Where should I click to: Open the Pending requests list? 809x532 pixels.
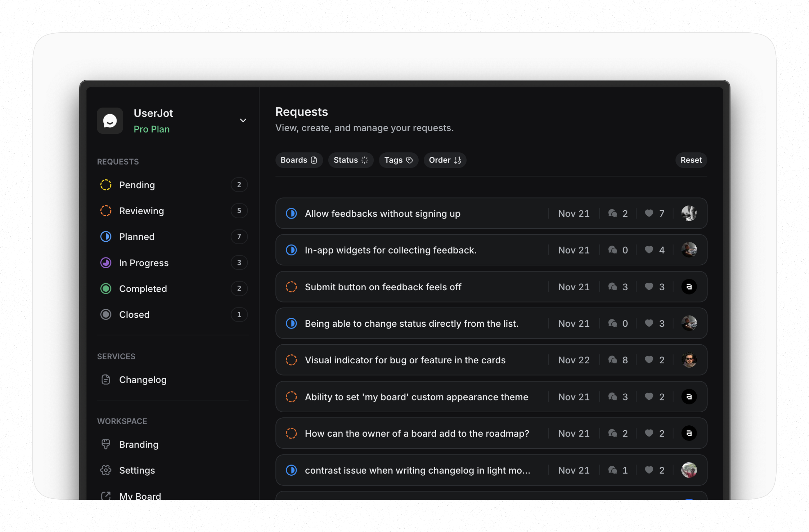tap(137, 185)
